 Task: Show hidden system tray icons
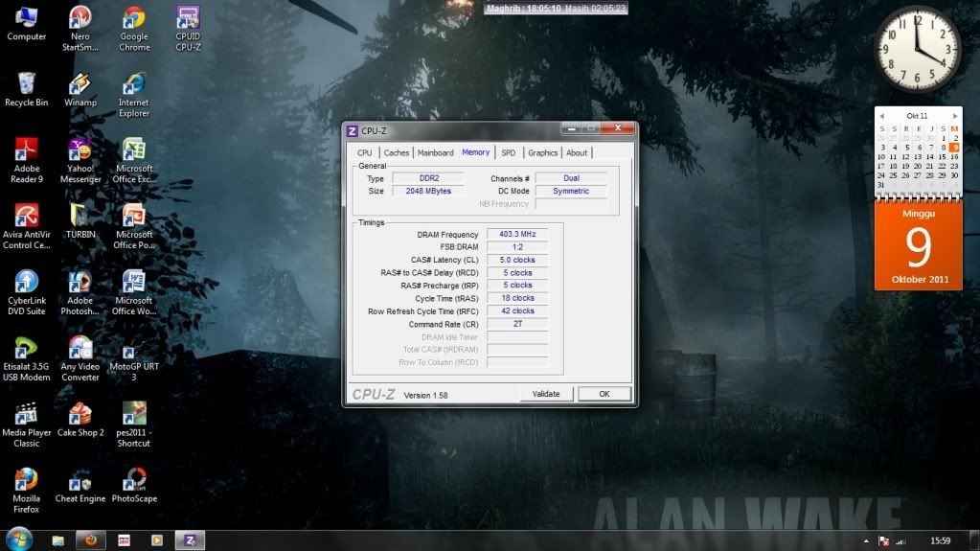click(x=866, y=541)
